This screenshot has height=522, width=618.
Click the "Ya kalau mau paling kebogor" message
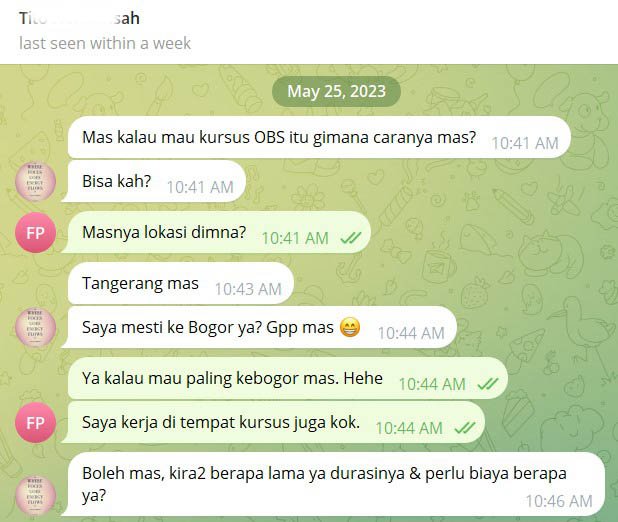click(x=288, y=378)
